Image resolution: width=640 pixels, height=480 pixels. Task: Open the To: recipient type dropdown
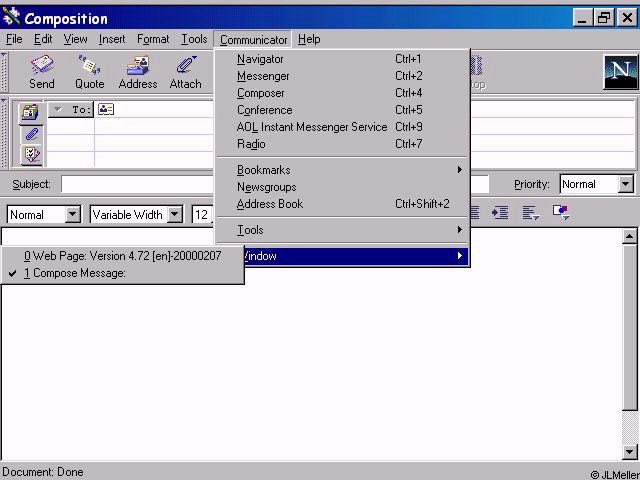click(x=71, y=109)
